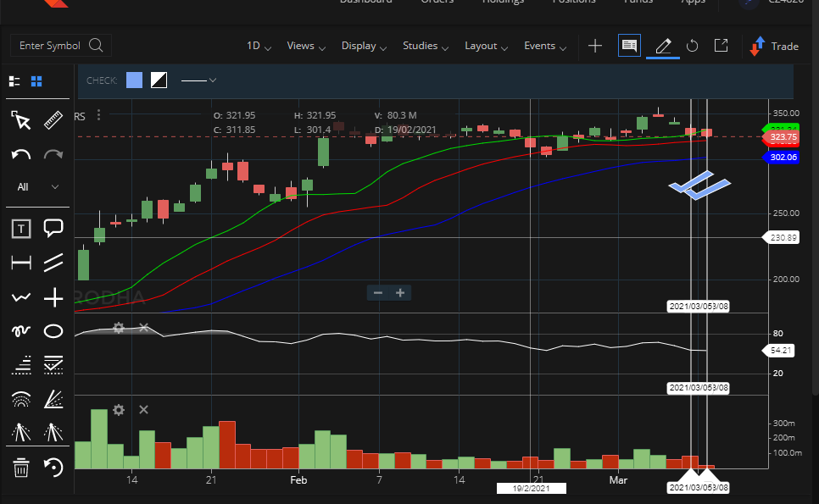Select the crossline drawing tool

click(53, 298)
